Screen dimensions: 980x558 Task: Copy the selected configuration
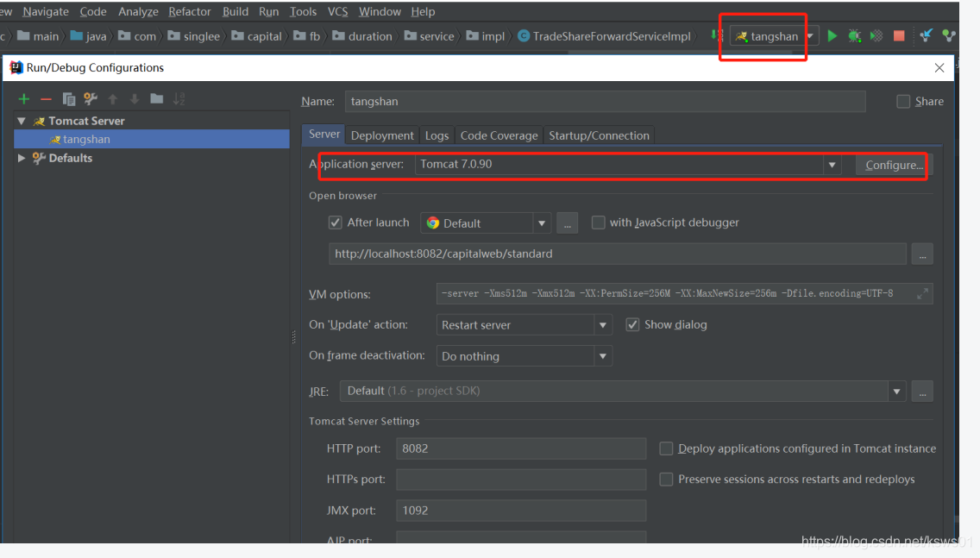pyautogui.click(x=69, y=98)
